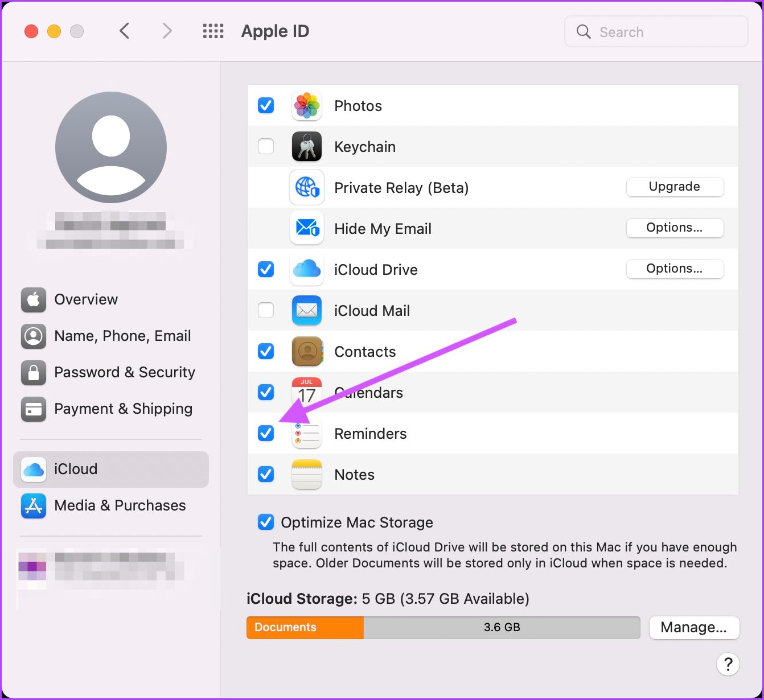Image resolution: width=764 pixels, height=700 pixels.
Task: Uncheck the Photos checkbox
Action: (x=266, y=105)
